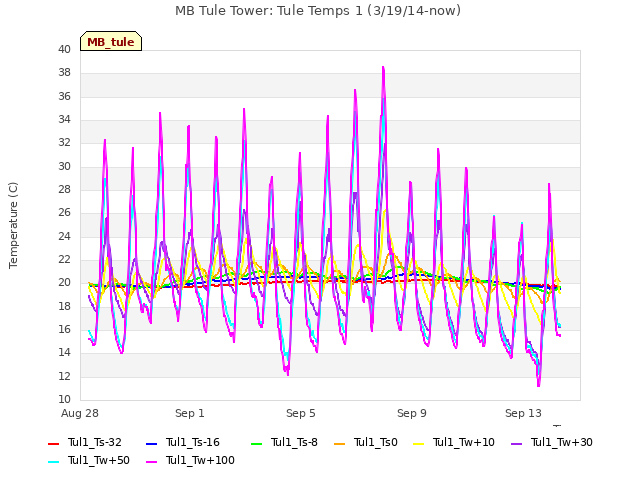Screen dimensions: 640x480
Task: Click the 40 y-axis tick label
Action: [64, 49]
